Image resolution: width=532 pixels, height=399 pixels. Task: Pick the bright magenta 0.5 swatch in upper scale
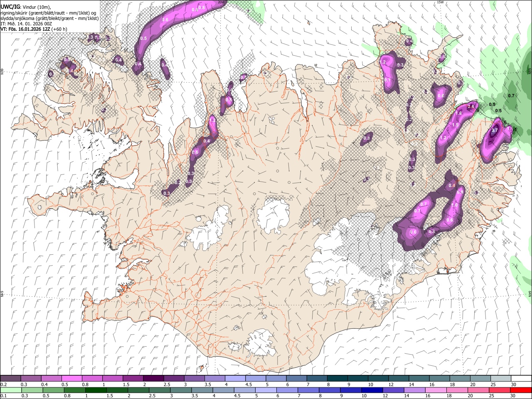click(x=71, y=379)
